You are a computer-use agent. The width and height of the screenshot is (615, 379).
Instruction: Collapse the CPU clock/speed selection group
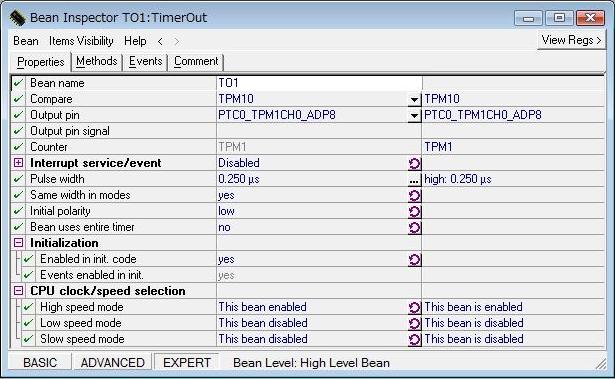coord(18,291)
